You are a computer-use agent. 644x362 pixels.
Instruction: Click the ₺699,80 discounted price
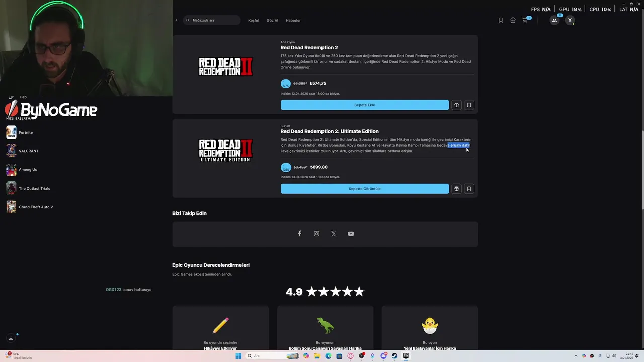point(319,167)
